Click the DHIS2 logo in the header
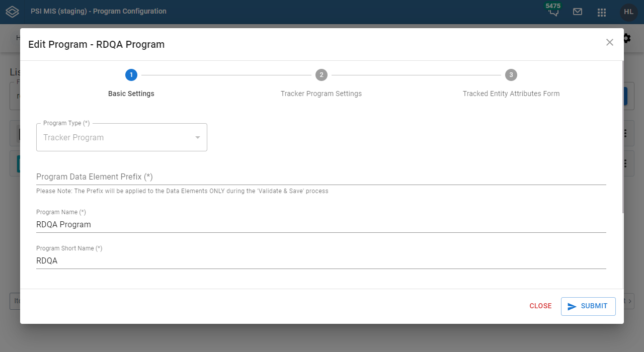 click(12, 12)
